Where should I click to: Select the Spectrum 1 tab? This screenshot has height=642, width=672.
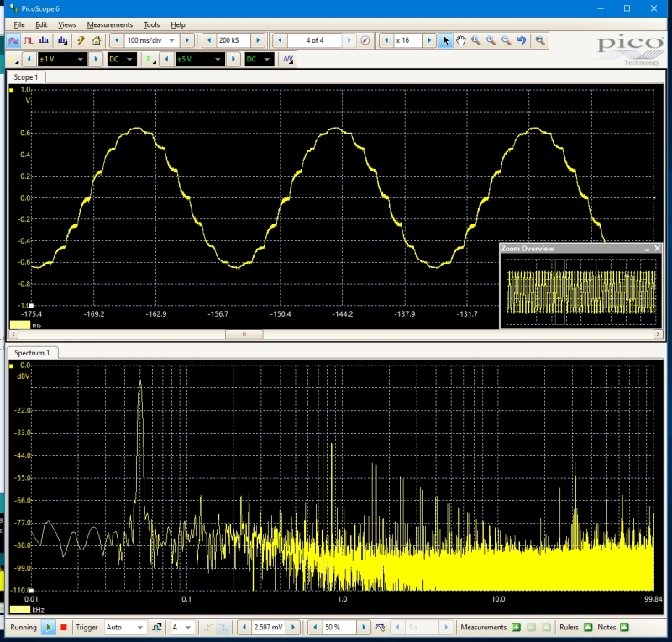pos(32,353)
